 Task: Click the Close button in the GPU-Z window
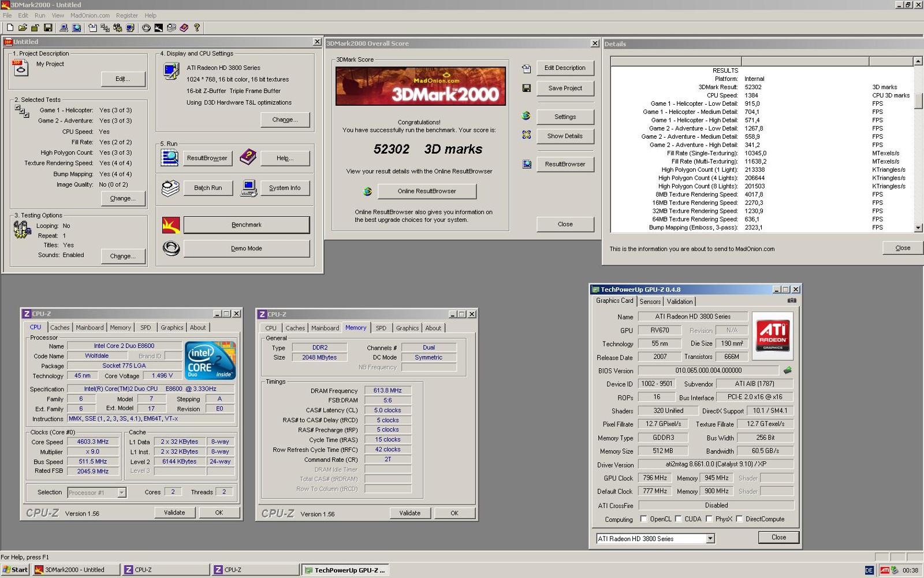click(x=778, y=537)
